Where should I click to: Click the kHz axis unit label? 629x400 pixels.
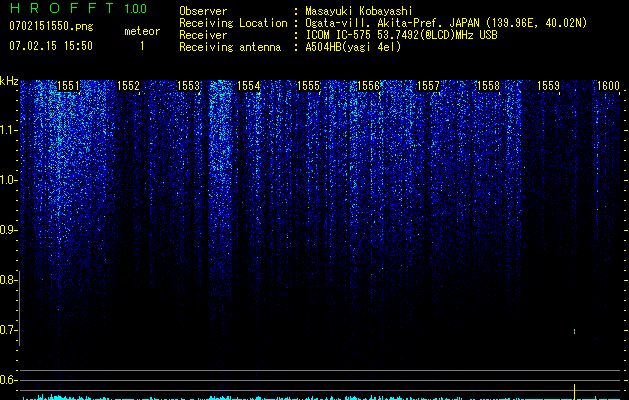tap(9, 81)
